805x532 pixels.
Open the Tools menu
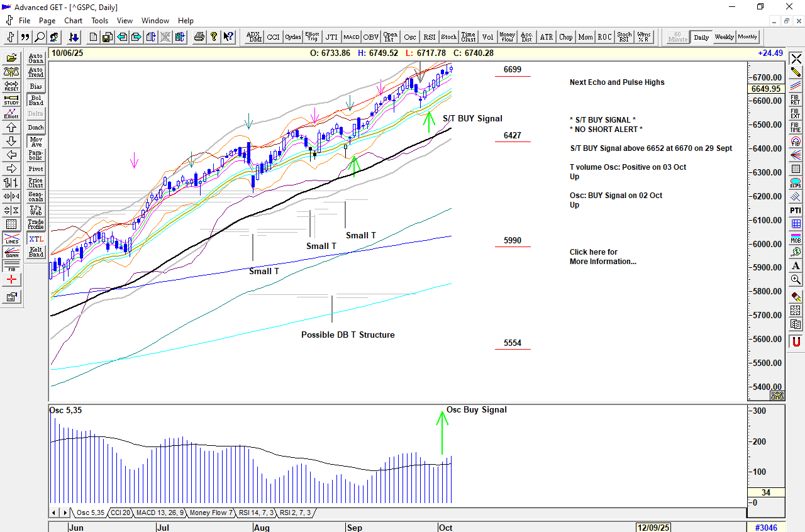coord(99,20)
